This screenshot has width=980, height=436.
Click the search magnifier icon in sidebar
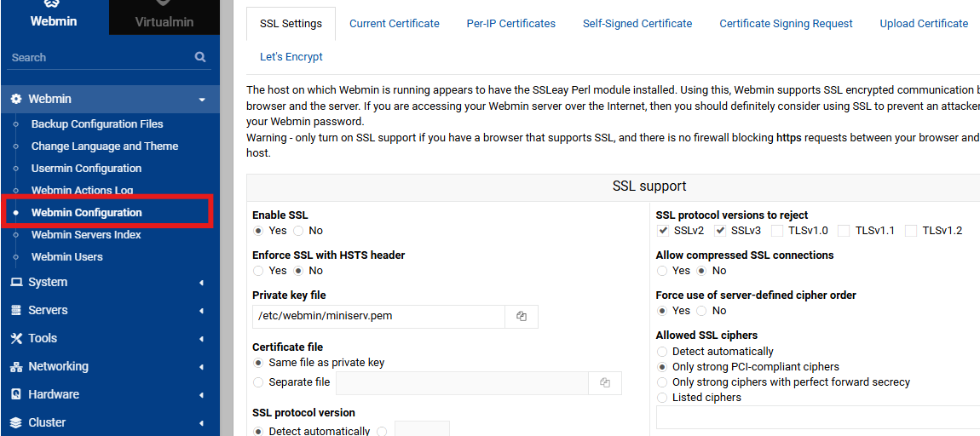pyautogui.click(x=200, y=57)
